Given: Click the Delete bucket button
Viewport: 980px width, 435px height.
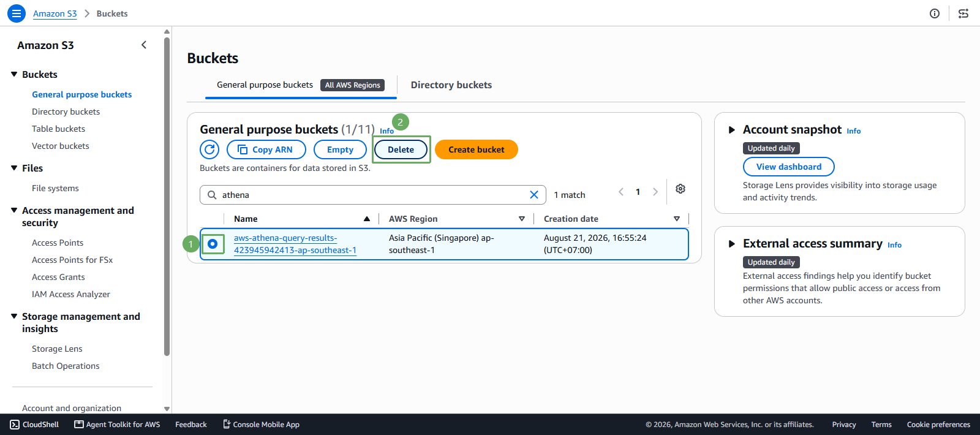Looking at the screenshot, I should [x=401, y=149].
